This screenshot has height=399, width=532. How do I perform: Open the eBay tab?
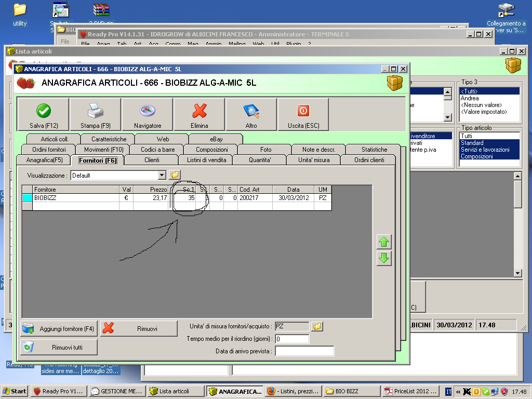click(216, 139)
